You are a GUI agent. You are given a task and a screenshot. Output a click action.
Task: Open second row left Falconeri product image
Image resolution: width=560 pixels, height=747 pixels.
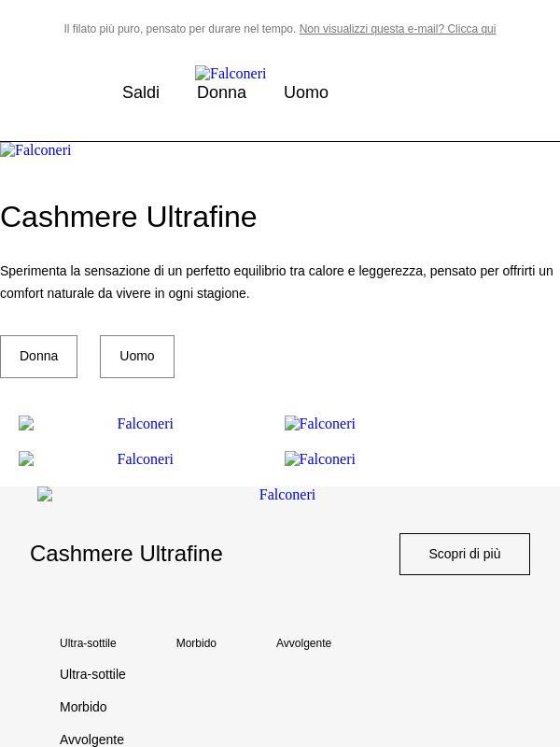tap(96, 458)
